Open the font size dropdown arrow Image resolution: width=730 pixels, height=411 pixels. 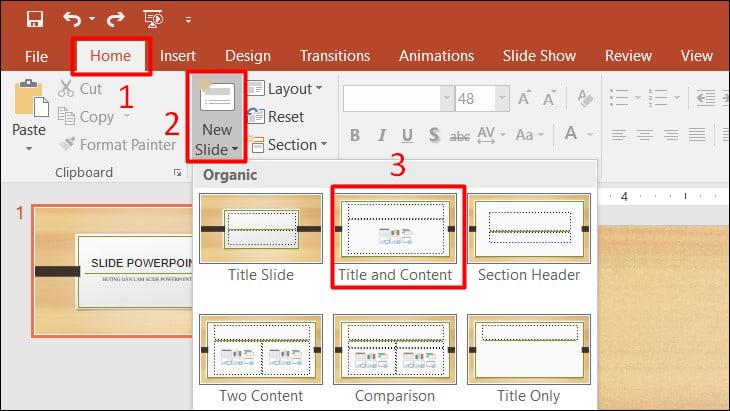click(x=502, y=98)
